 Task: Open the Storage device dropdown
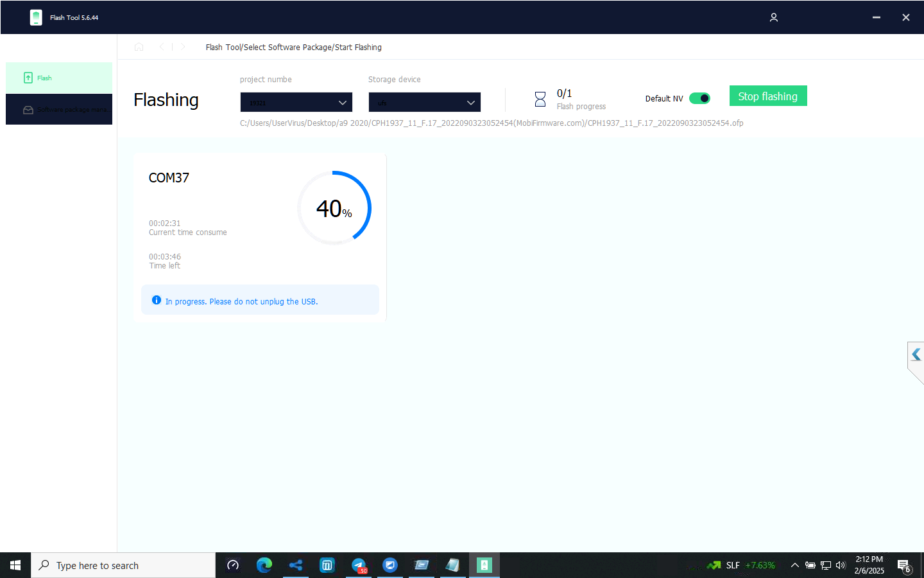pos(424,102)
